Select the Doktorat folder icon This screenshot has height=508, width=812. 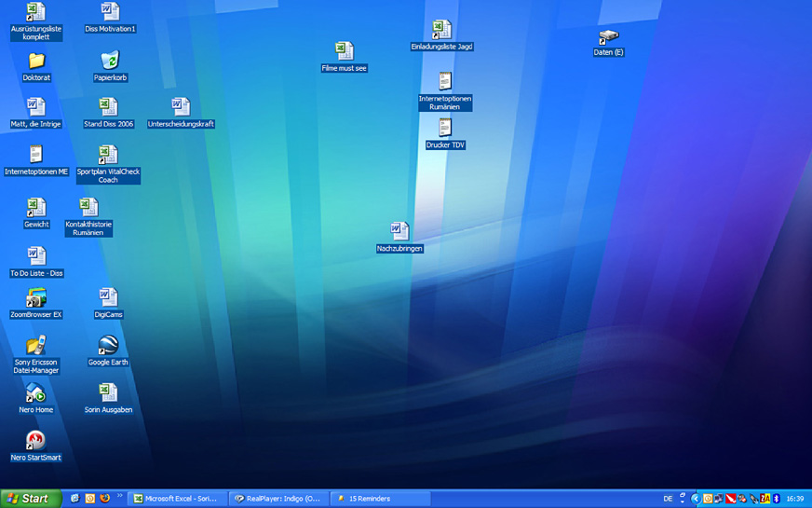point(36,62)
